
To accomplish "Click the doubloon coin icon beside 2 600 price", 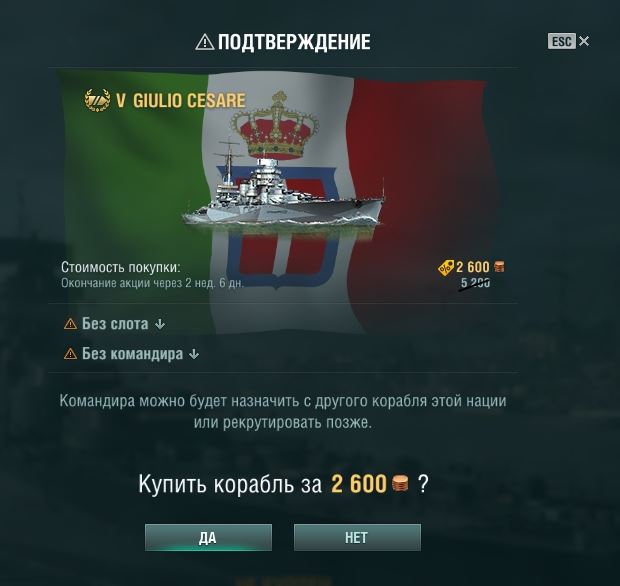I will [x=499, y=267].
